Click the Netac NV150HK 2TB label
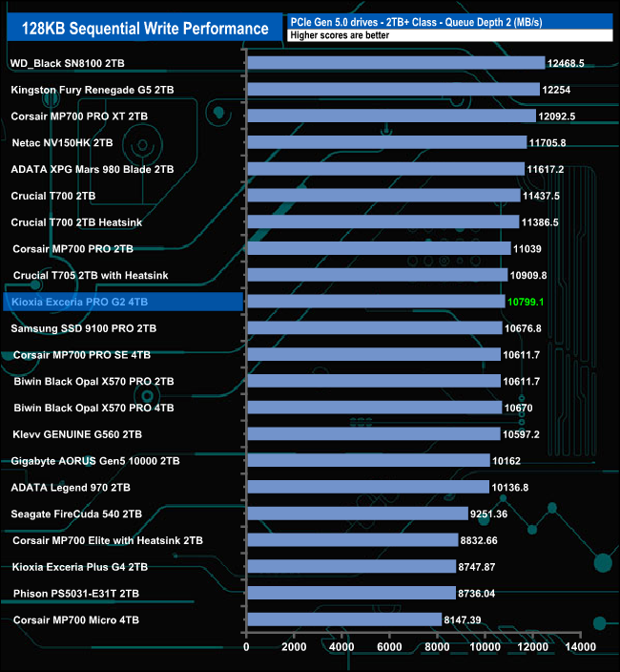 tap(62, 143)
